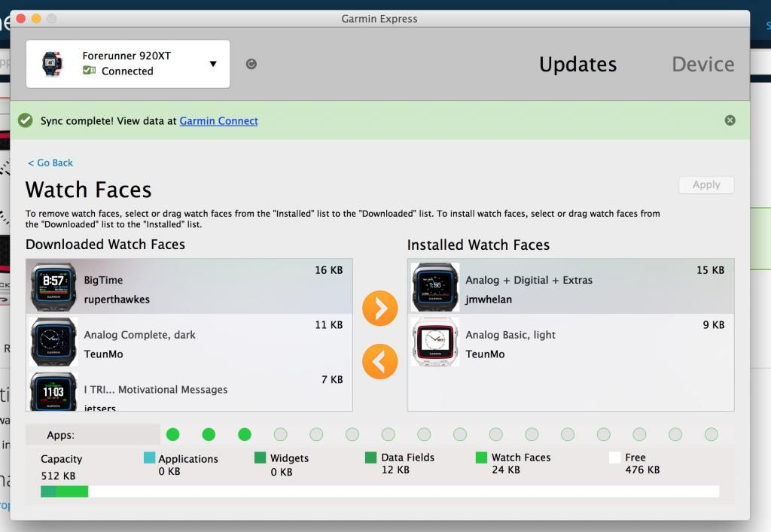Click the Widgets green color swatch
This screenshot has height=532, width=771.
(x=260, y=458)
